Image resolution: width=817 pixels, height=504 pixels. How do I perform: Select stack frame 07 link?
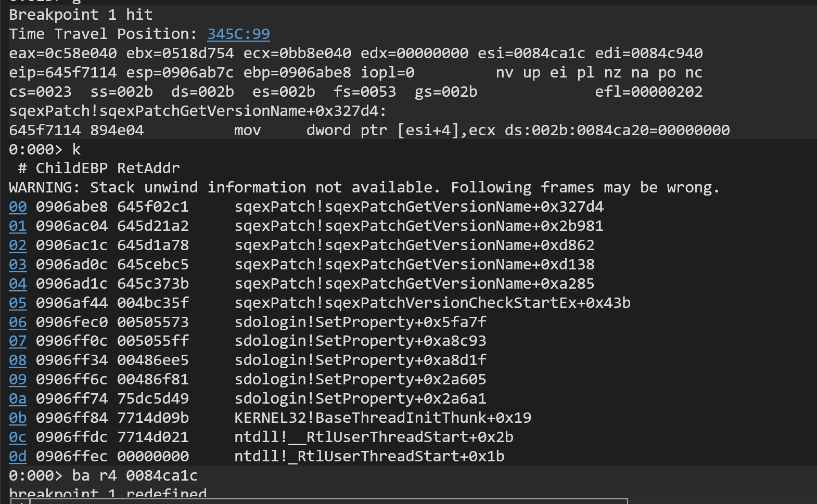[x=18, y=341]
